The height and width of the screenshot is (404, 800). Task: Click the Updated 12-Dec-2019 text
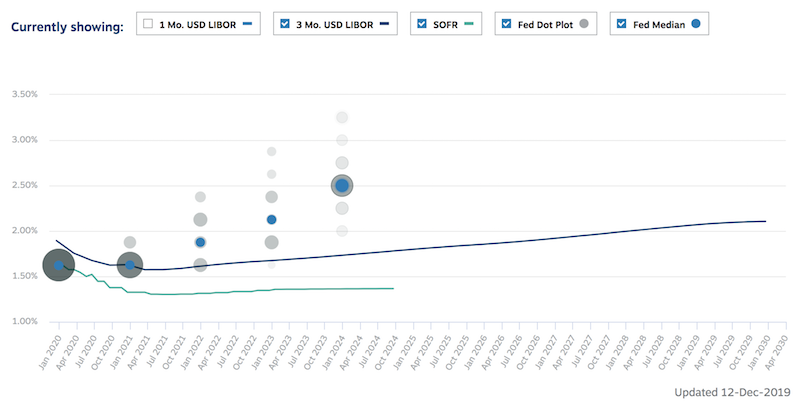click(x=732, y=392)
